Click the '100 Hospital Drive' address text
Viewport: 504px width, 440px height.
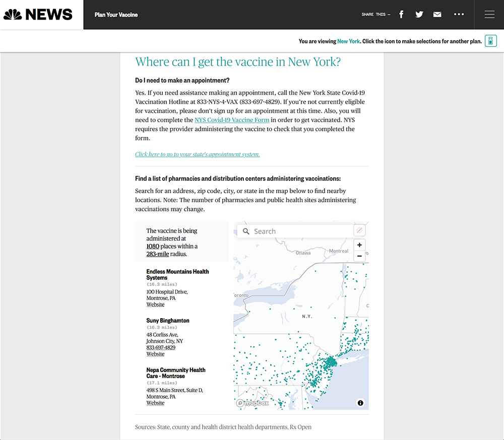pyautogui.click(x=167, y=291)
